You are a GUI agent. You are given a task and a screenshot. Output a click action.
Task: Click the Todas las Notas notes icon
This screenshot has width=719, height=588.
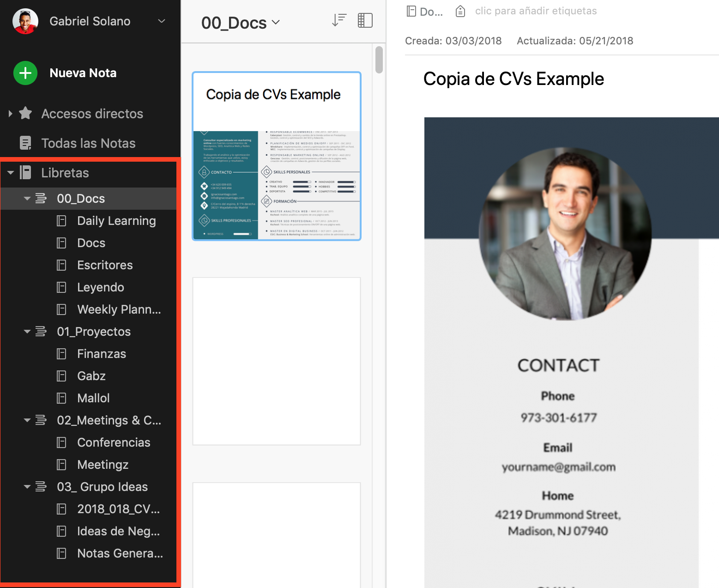tap(26, 143)
